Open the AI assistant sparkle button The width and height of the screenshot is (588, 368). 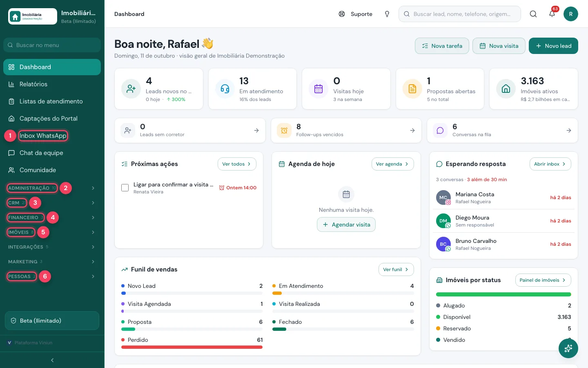pos(568,348)
